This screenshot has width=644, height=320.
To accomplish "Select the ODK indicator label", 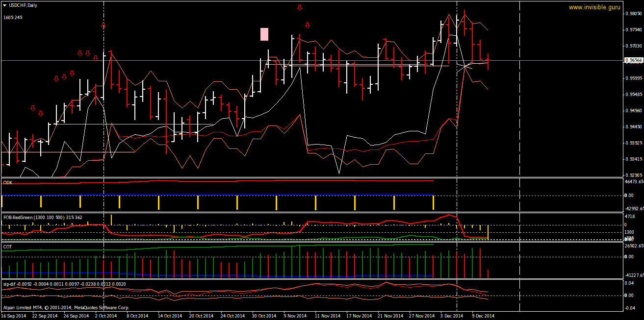I will click(8, 182).
